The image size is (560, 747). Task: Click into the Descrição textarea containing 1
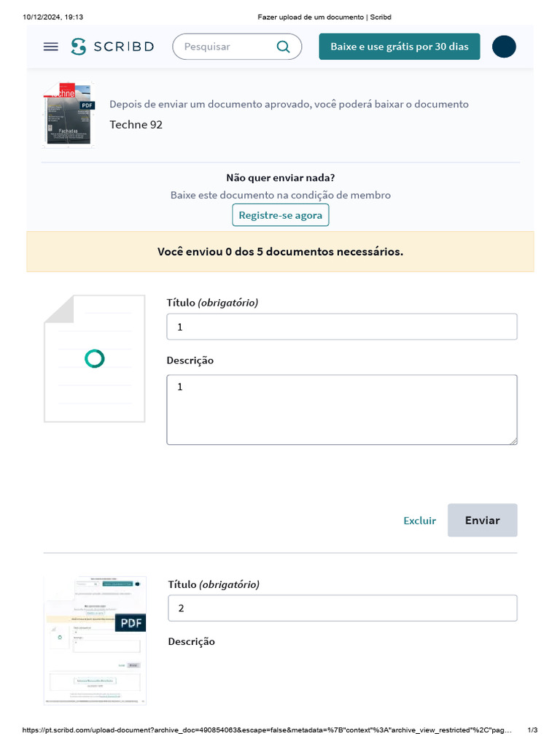[x=341, y=409]
